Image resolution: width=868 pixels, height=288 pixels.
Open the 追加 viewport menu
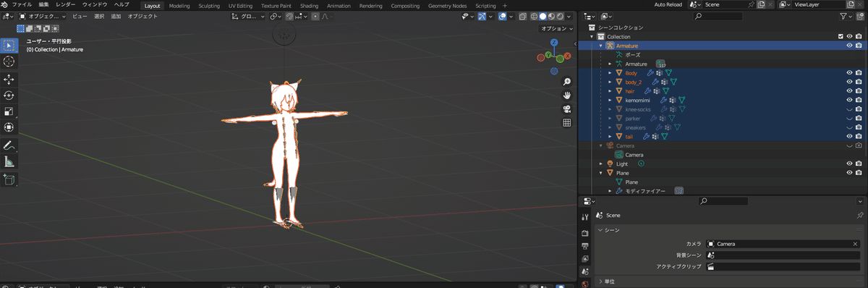pos(116,16)
